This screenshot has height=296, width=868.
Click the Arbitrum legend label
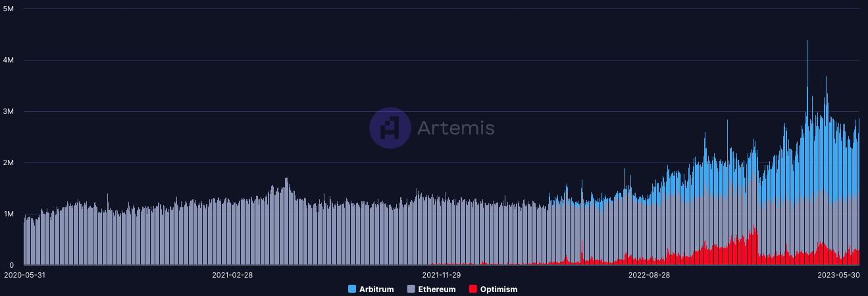point(376,289)
